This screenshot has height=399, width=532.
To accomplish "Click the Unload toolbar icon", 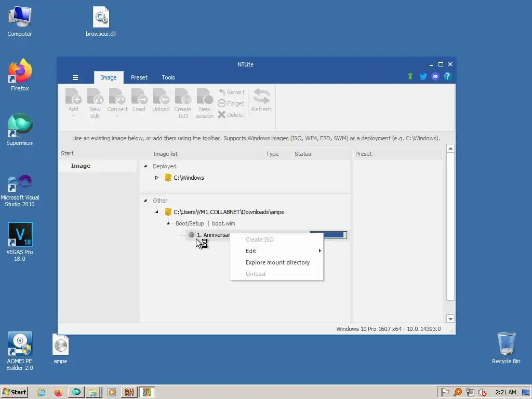I will click(x=161, y=96).
